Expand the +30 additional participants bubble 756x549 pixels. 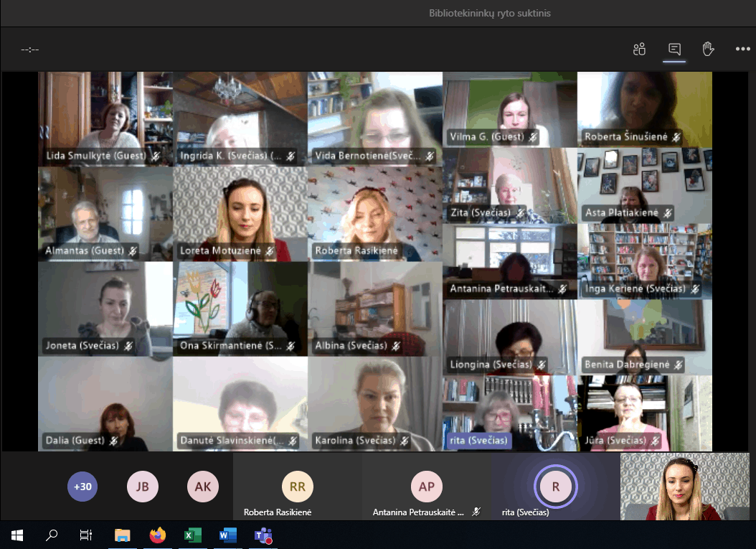(83, 487)
